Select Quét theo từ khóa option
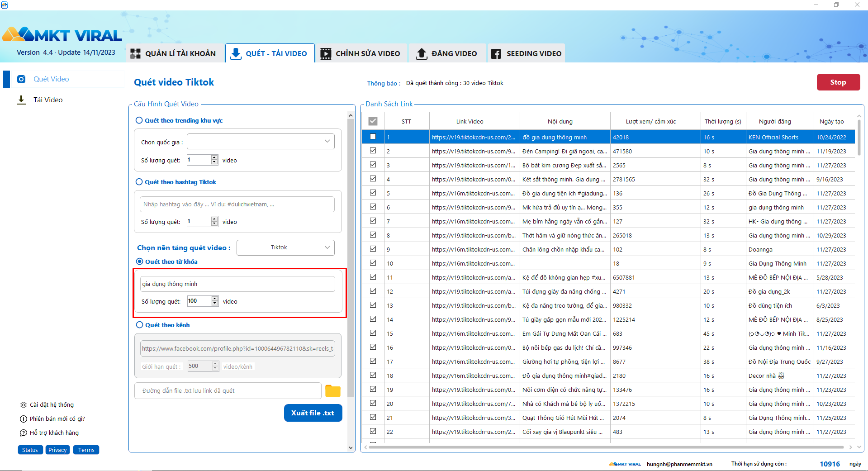868x471 pixels. (x=140, y=262)
